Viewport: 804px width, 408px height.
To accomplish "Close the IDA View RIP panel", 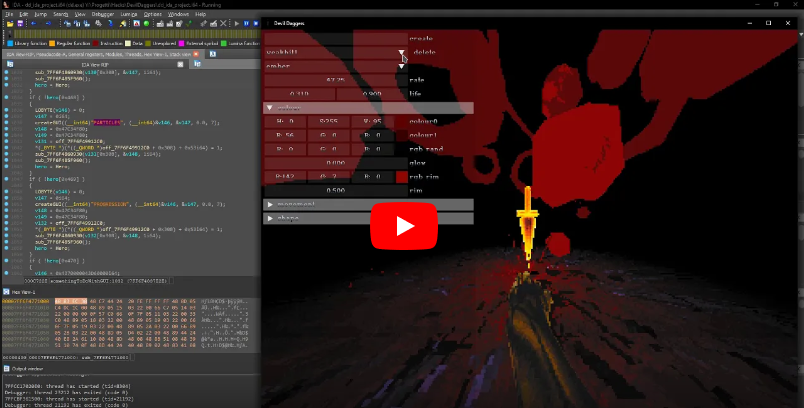I will point(180,64).
